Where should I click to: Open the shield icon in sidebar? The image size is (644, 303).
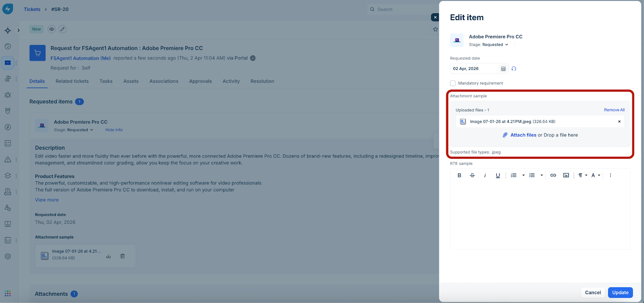pyautogui.click(x=8, y=111)
